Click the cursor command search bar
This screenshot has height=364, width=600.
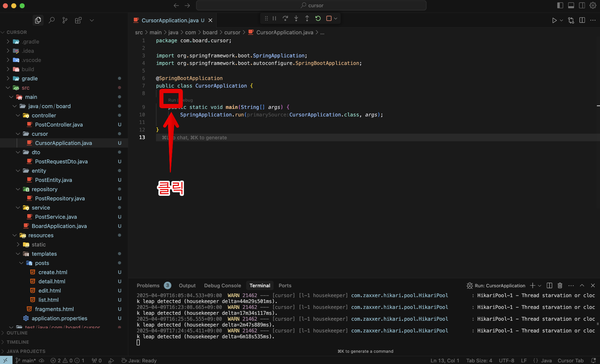pos(311,5)
